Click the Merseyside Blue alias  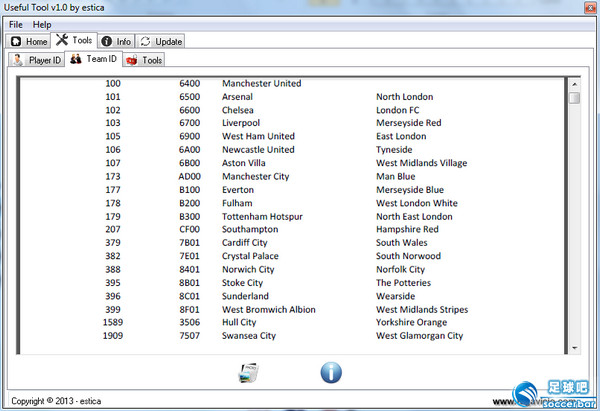[410, 190]
